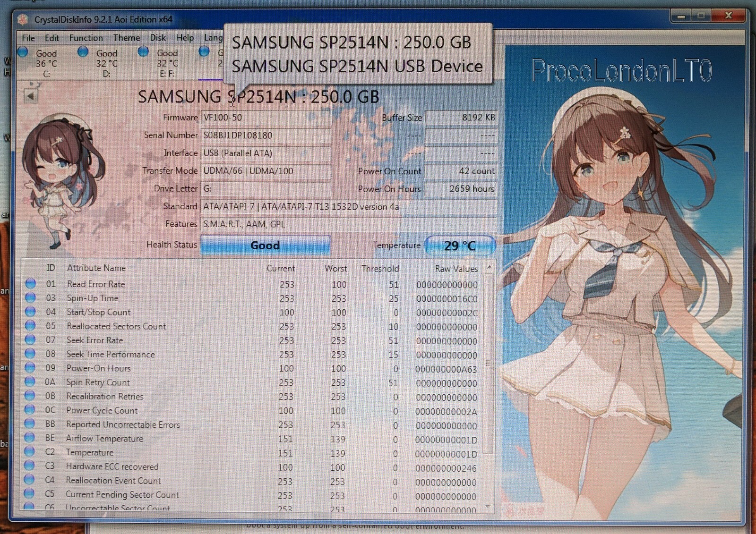Click the Read Error Rate status orb
The height and width of the screenshot is (534, 756).
point(30,284)
